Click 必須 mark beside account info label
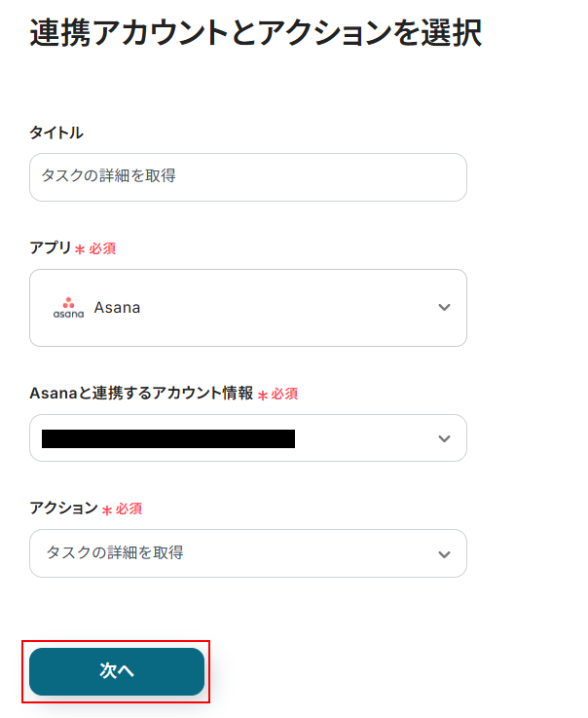Image resolution: width=588 pixels, height=718 pixels. pyautogui.click(x=284, y=395)
